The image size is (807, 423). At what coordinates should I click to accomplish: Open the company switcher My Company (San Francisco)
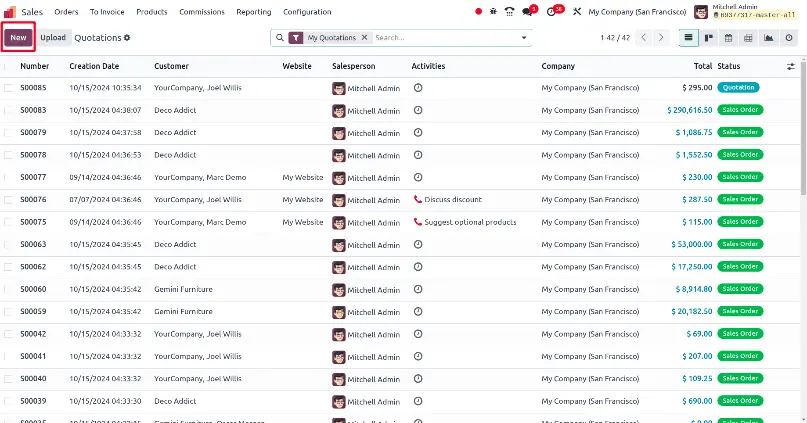click(637, 12)
